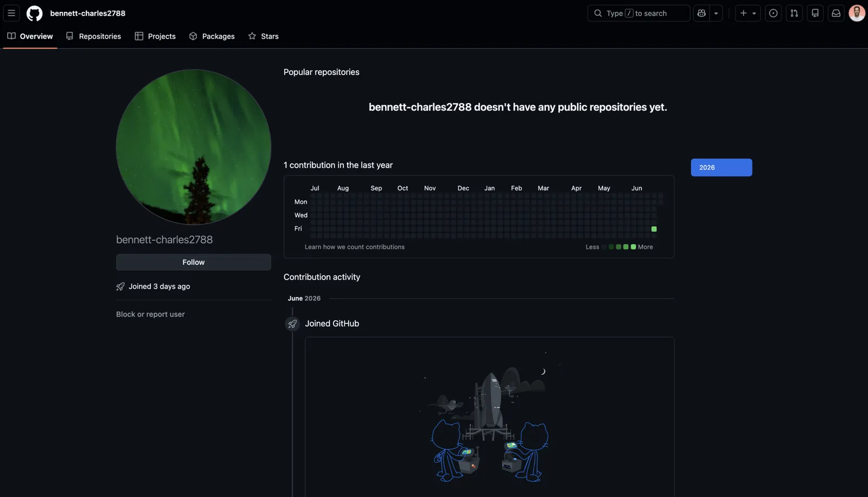Screen dimensions: 868x497
Task: Open the user avatar menu
Action: [x=857, y=13]
